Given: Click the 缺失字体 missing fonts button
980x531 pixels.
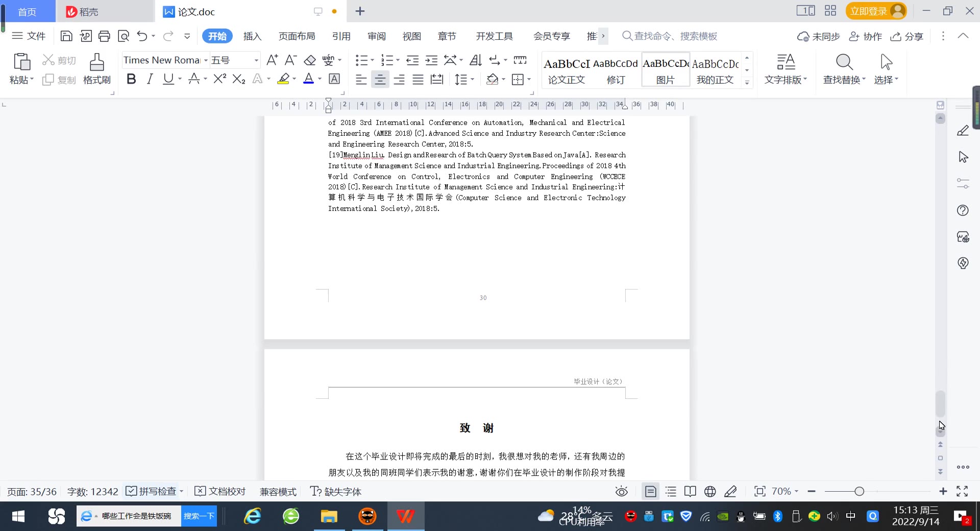Looking at the screenshot, I should tap(336, 491).
